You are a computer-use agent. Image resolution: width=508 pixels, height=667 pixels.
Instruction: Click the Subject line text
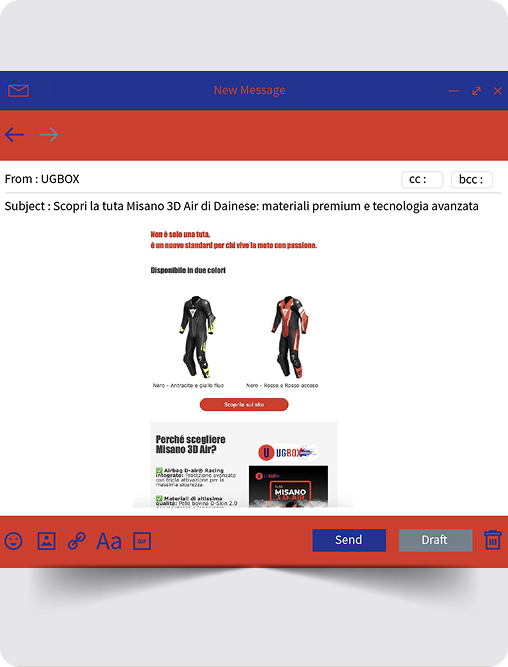241,206
